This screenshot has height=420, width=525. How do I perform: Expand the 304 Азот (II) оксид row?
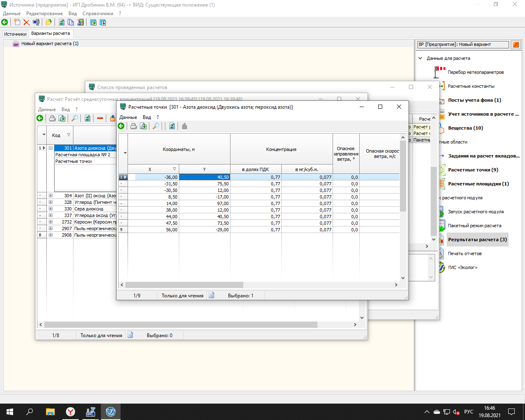click(50, 196)
